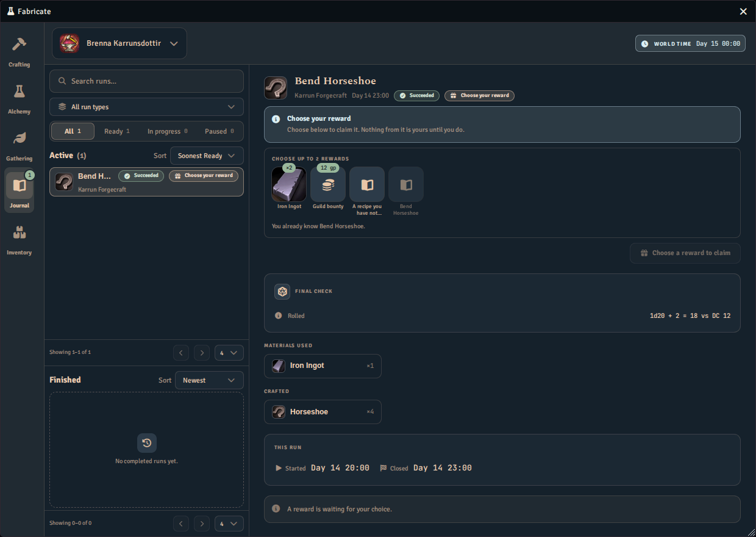Click the Fabricate flask logo in title bar
The image size is (756, 537).
[x=10, y=12]
